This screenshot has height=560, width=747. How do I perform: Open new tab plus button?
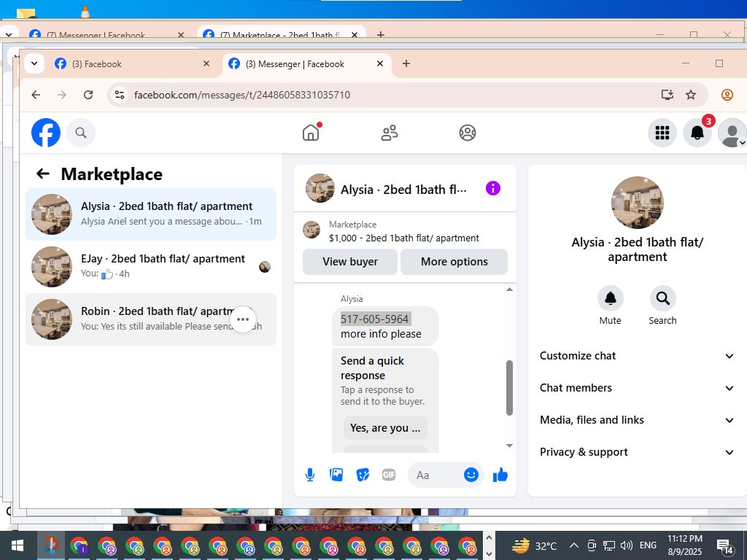(406, 63)
